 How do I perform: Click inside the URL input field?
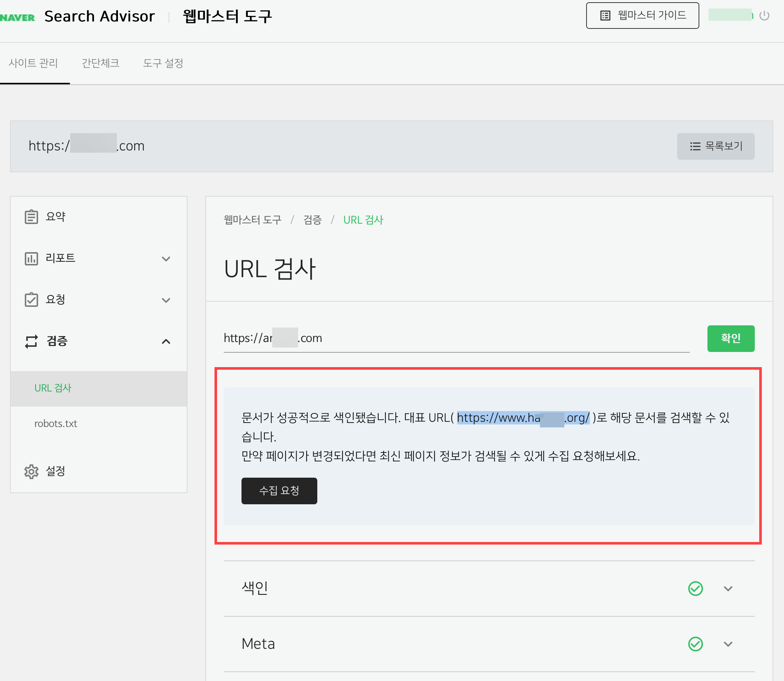pos(456,338)
